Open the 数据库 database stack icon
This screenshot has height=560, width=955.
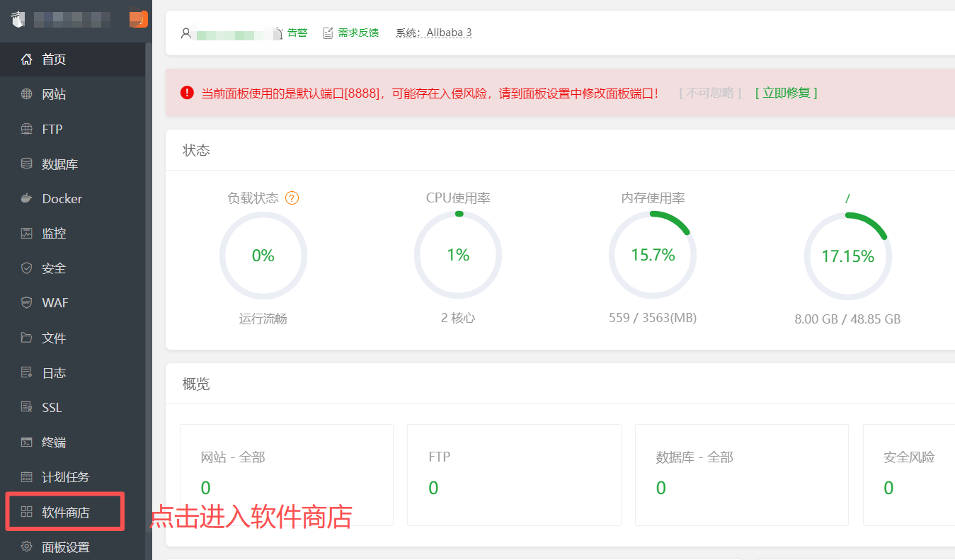click(27, 164)
